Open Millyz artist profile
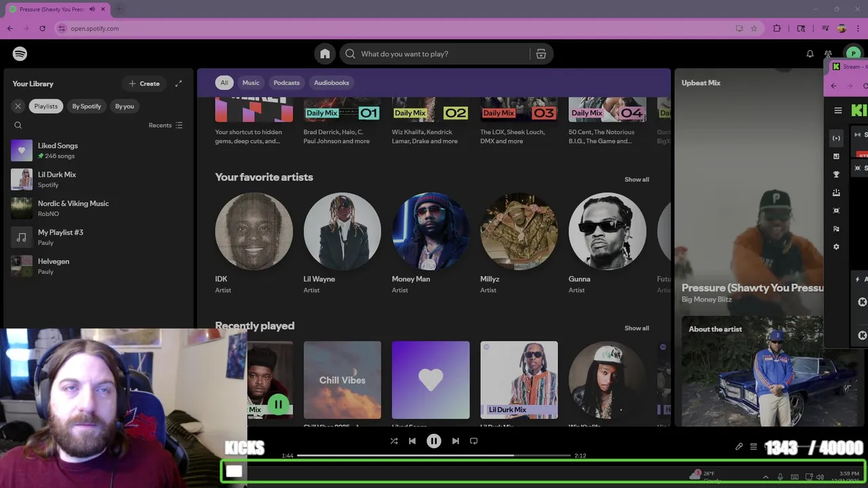 tap(519, 243)
